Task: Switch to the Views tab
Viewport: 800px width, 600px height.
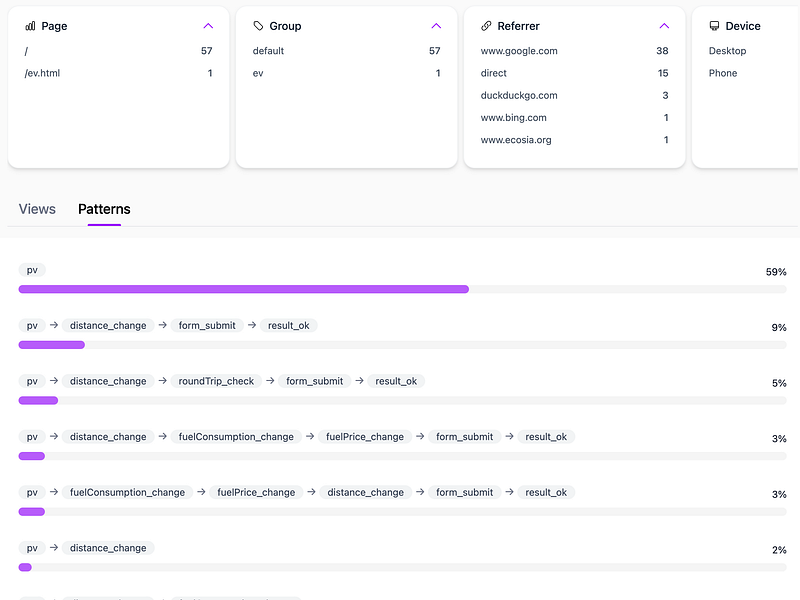Action: (x=37, y=209)
